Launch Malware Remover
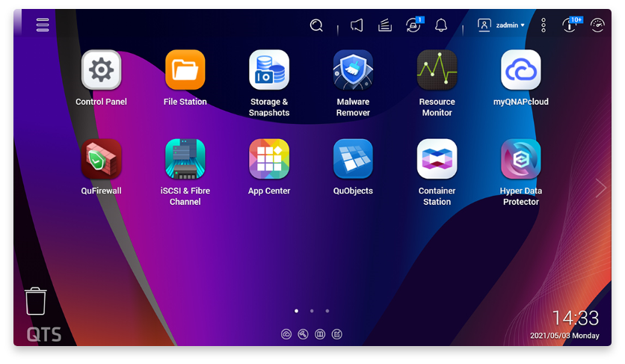This screenshot has width=625, height=364. pyautogui.click(x=353, y=70)
